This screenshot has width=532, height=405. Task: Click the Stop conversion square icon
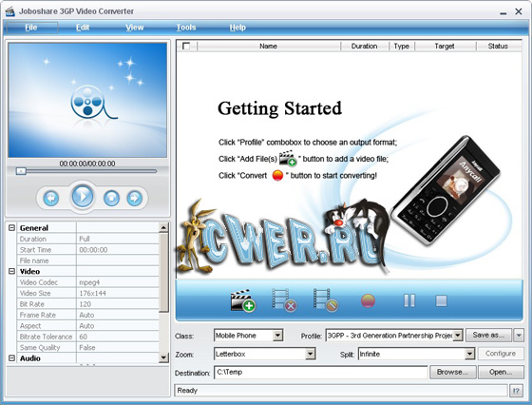pos(441,300)
